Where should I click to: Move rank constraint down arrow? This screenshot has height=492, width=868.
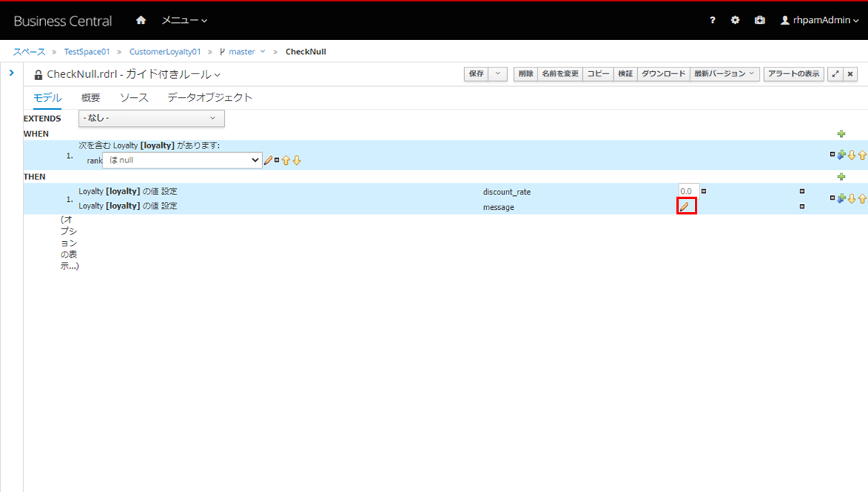pyautogui.click(x=297, y=160)
